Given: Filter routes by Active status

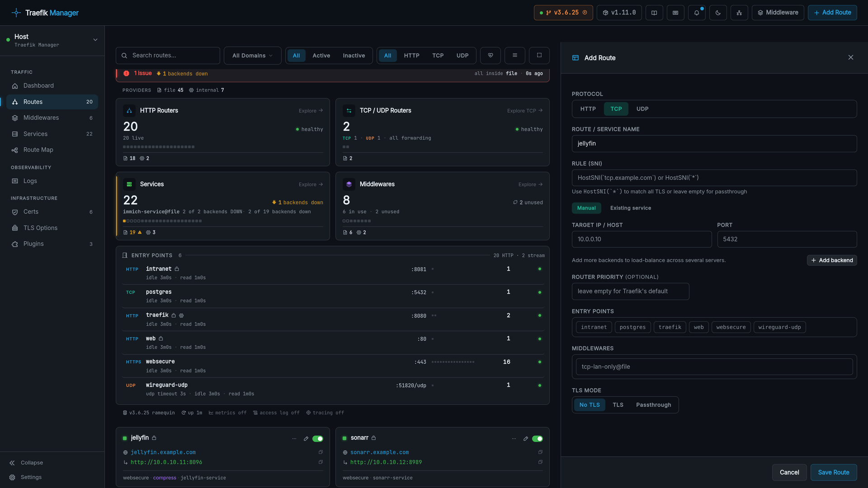Looking at the screenshot, I should click(321, 56).
